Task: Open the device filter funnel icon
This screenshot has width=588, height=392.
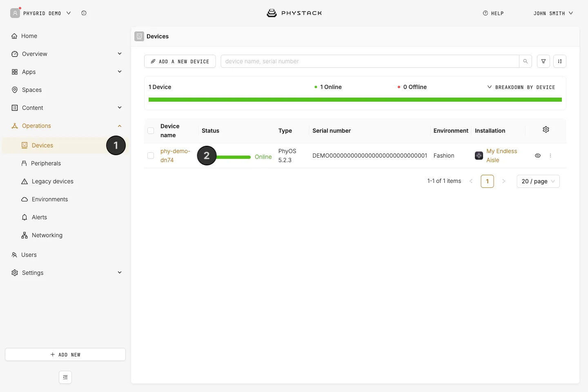Action: tap(543, 61)
